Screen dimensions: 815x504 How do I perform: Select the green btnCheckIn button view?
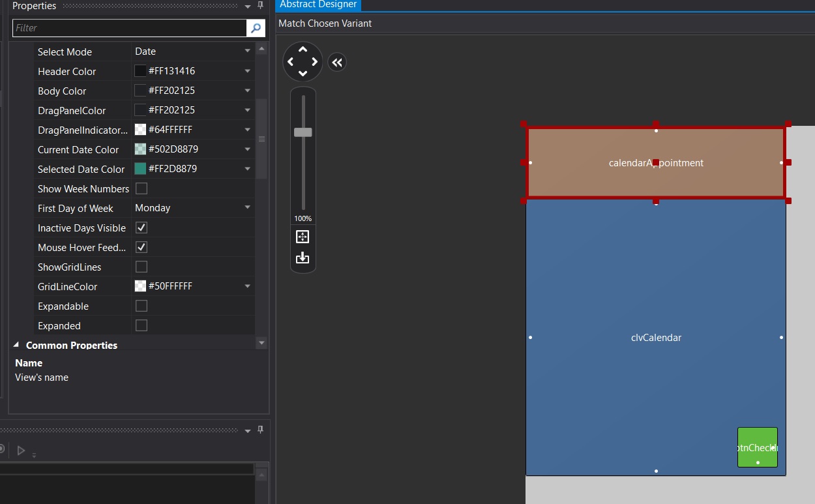758,447
